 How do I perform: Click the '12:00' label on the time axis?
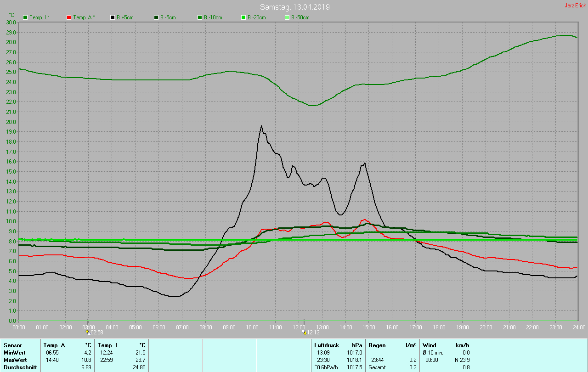point(299,327)
